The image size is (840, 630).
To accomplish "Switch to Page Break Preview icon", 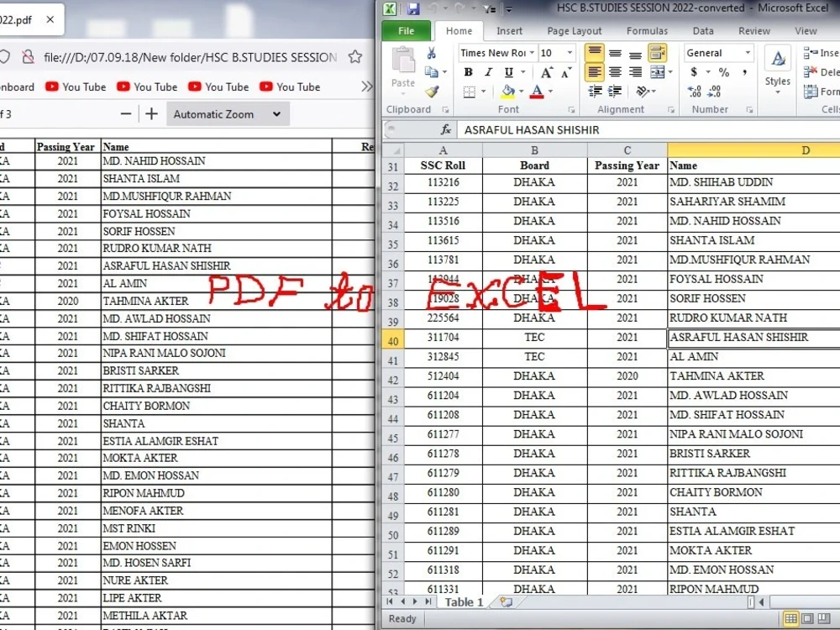I will tap(824, 619).
